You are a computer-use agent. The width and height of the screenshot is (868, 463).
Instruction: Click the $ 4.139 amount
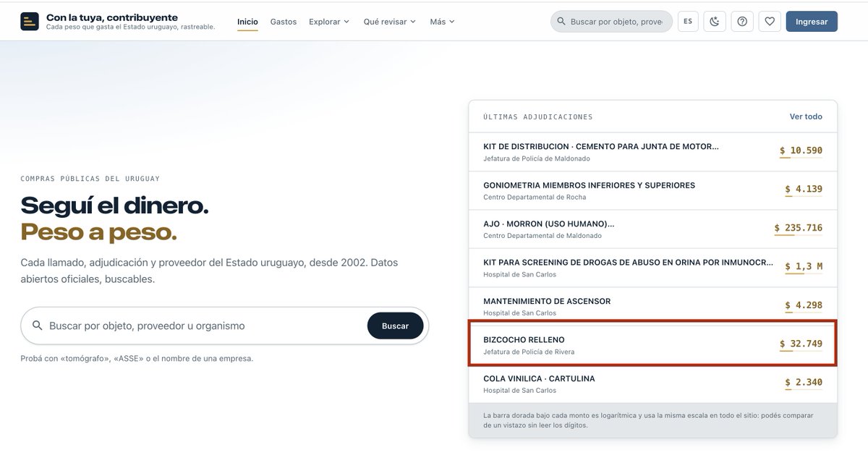point(804,189)
